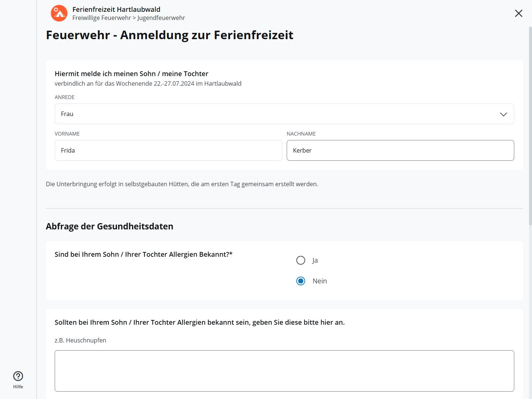This screenshot has width=532, height=399.
Task: Expand the Anrede dropdown chevron arrow
Action: pos(503,114)
